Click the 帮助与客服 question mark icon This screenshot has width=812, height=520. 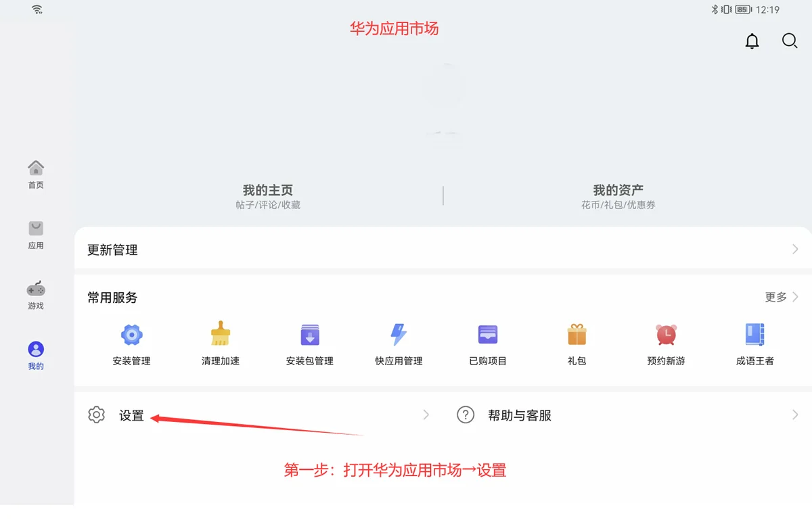tap(466, 415)
